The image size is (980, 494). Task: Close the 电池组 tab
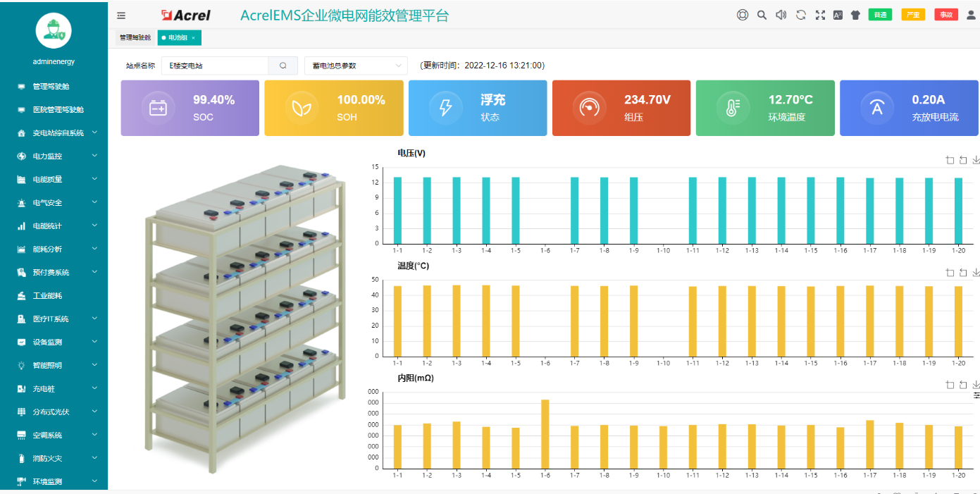pos(194,37)
